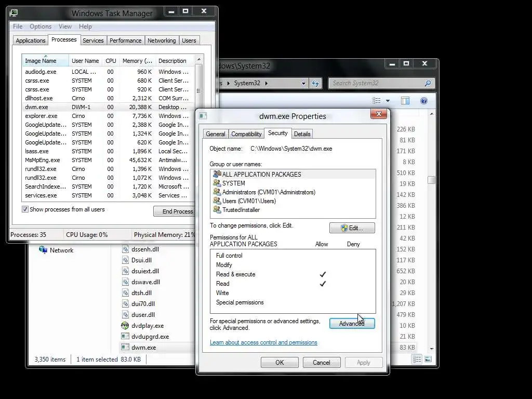Click Cancel in dwm.exe Properties
Screen dimensions: 532x399
(321, 362)
